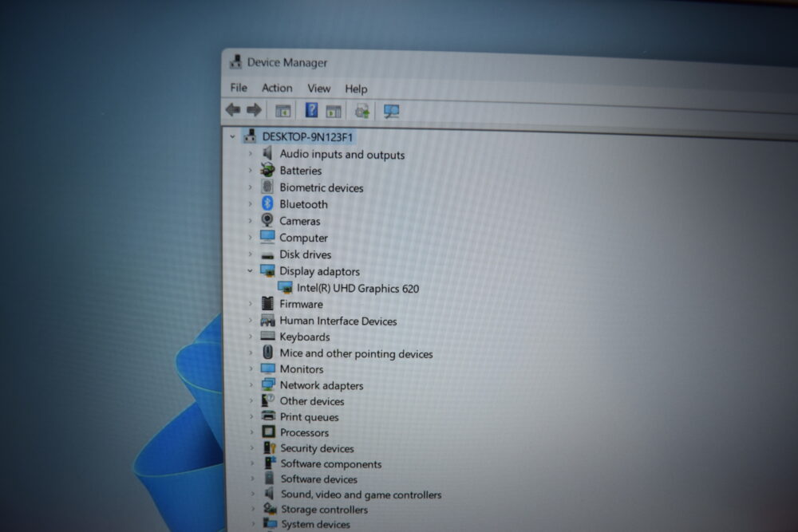
Task: Expand the Disk drives chevron
Action: (250, 254)
